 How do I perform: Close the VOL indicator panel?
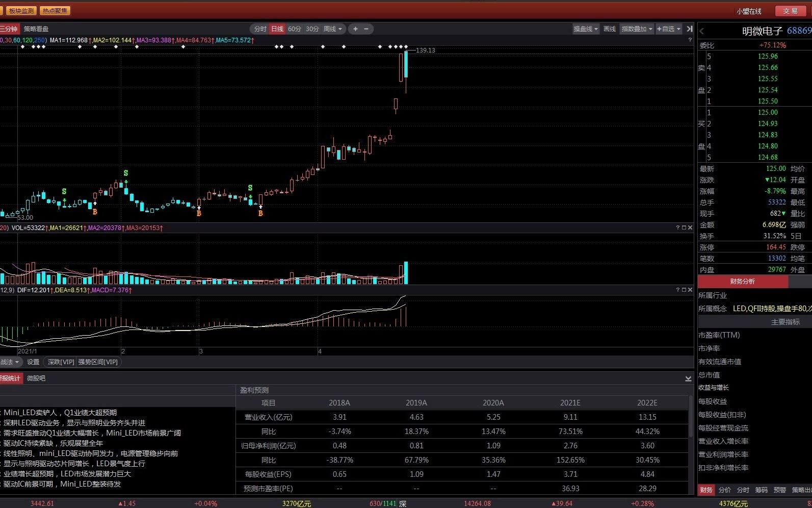point(690,227)
